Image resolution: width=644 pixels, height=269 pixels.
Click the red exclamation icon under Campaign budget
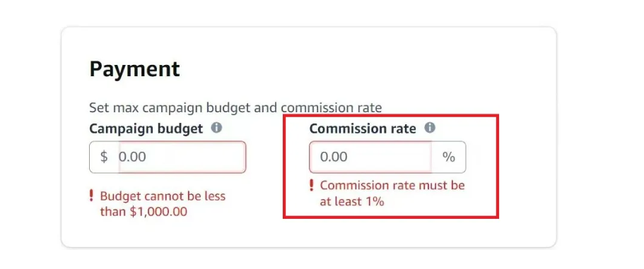click(x=91, y=196)
